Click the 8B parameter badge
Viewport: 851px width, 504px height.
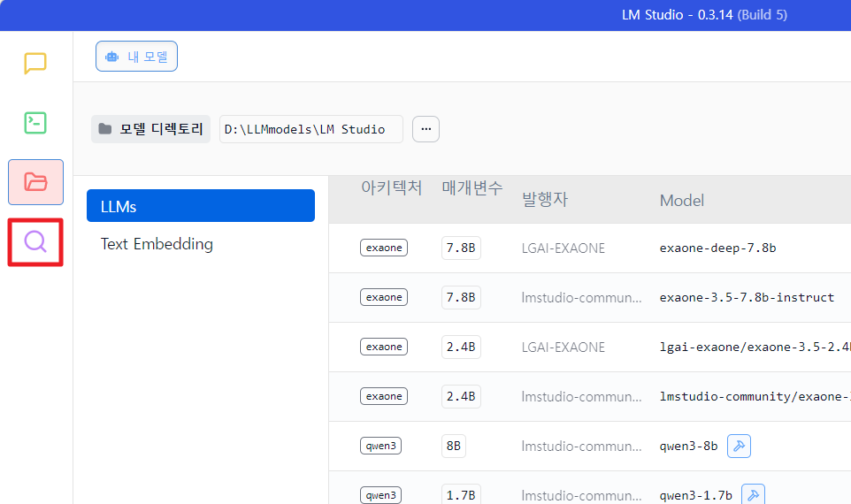[x=454, y=446]
